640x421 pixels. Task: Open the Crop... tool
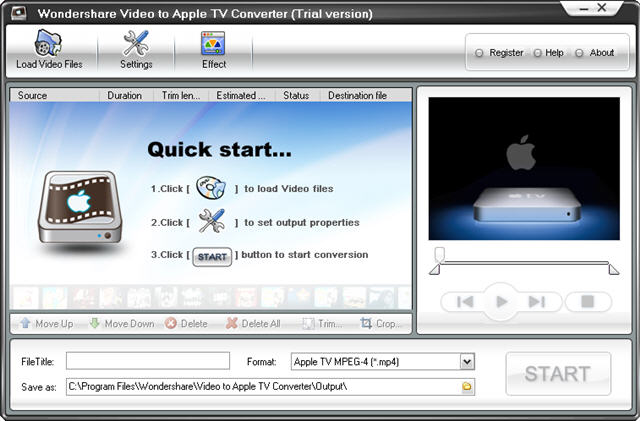(380, 324)
